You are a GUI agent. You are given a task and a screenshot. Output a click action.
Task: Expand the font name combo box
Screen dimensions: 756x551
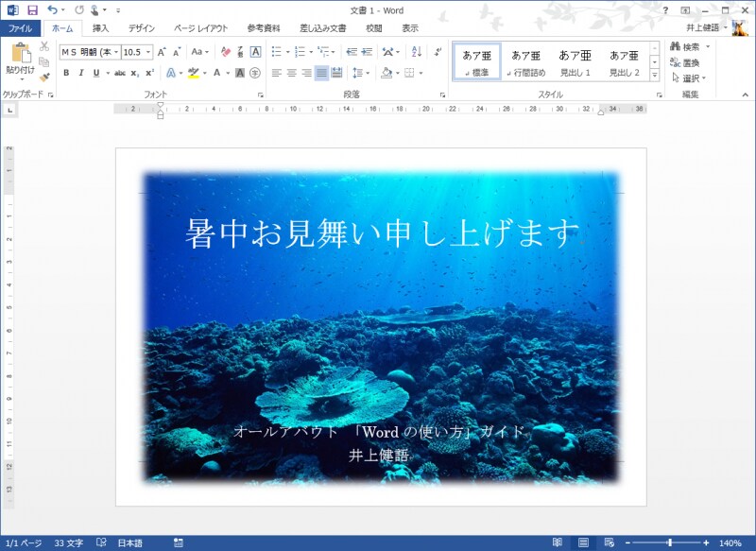coord(115,49)
